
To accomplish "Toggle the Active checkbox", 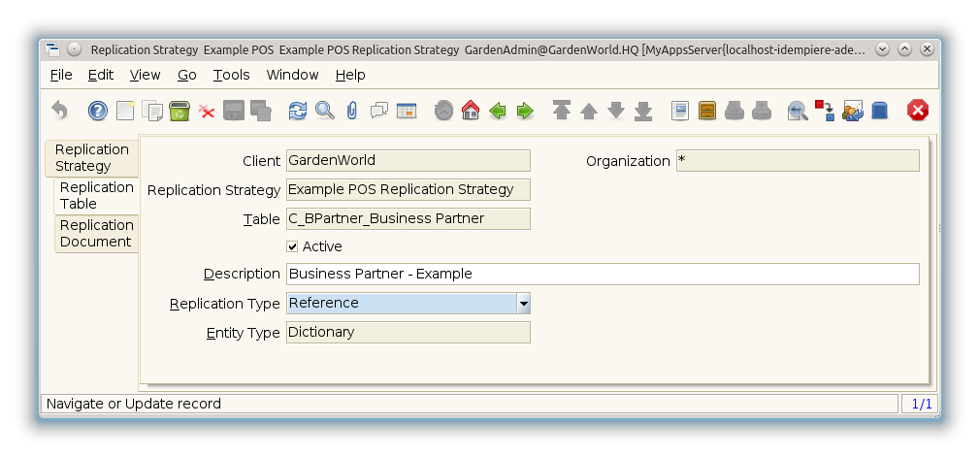I will coord(293,246).
